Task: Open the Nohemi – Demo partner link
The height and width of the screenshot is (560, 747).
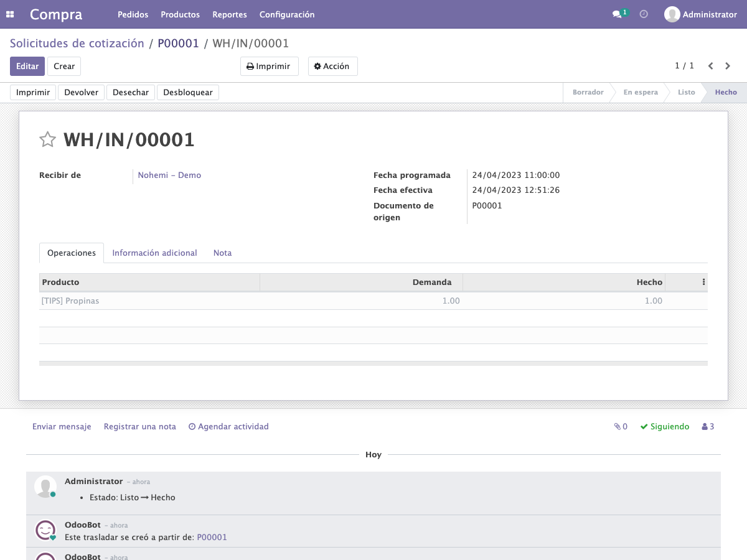Action: (x=169, y=175)
